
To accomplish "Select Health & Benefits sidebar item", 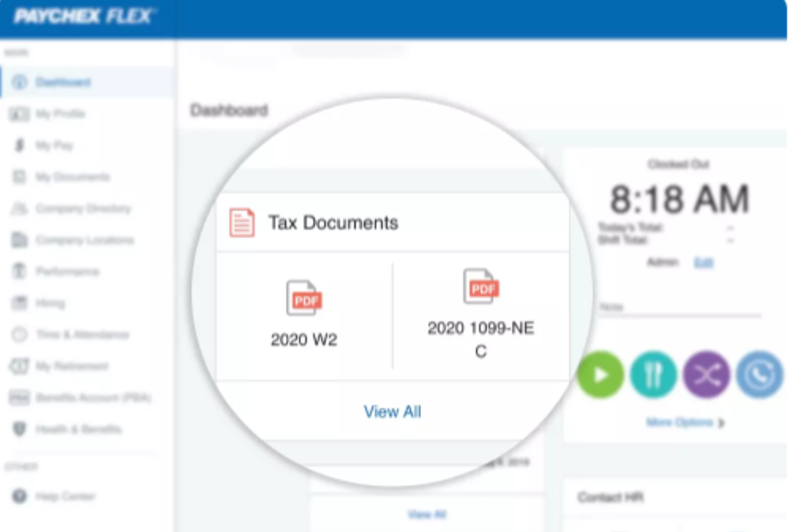I will click(78, 429).
